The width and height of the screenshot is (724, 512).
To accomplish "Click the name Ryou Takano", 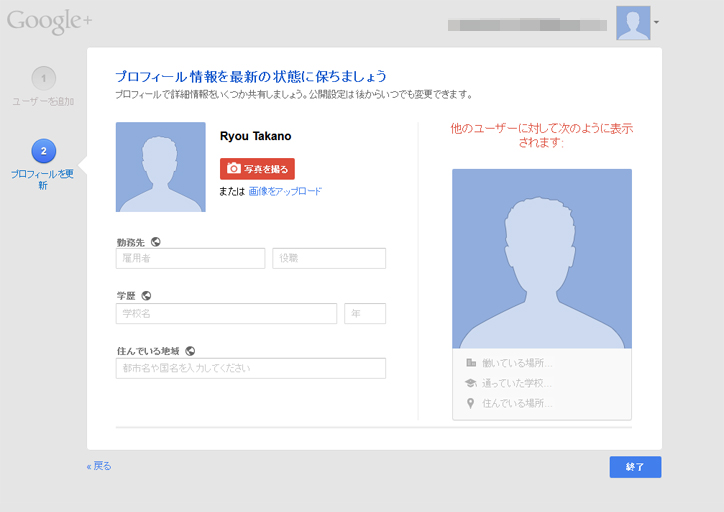I will 255,136.
